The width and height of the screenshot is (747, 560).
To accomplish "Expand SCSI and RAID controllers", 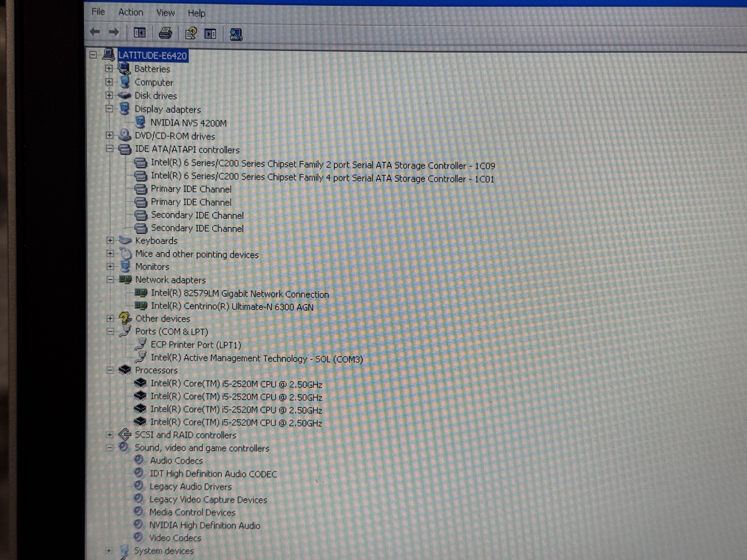I will 110,434.
